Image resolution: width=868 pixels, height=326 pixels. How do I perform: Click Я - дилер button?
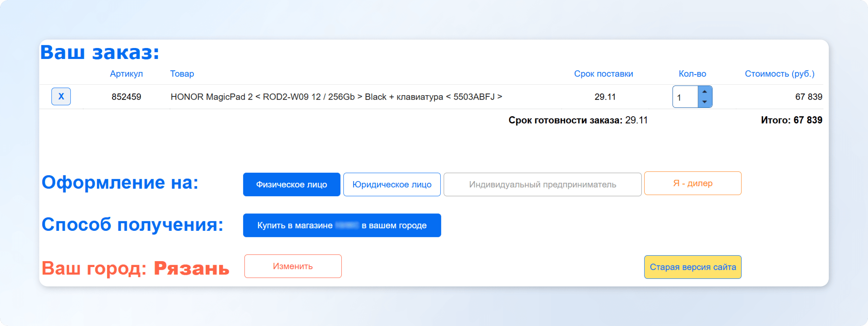tap(692, 183)
